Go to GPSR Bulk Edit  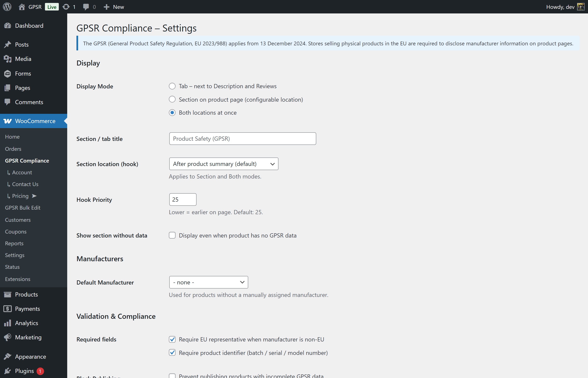(23, 208)
